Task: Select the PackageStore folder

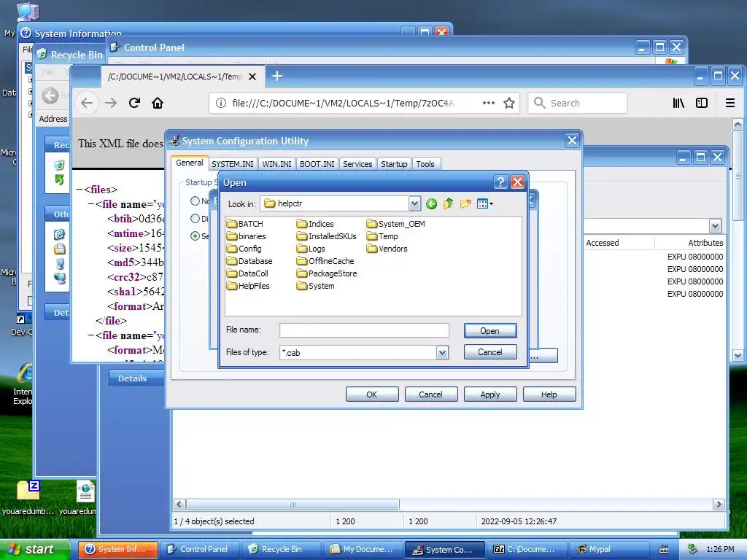Action: (326, 273)
